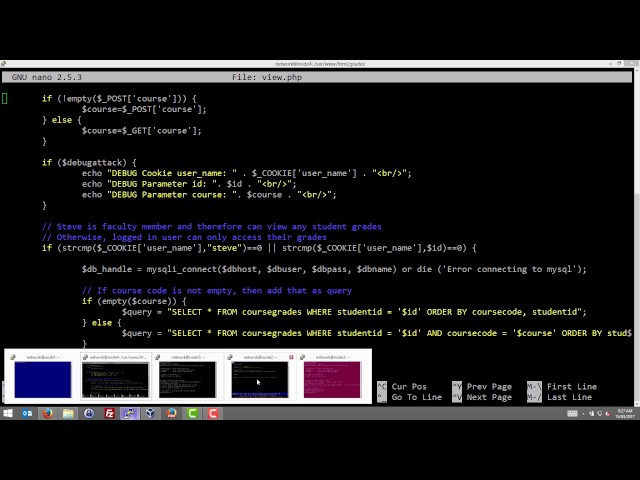Click the 'Prev Page' nano shortcut label
The image size is (640, 480).
489,387
